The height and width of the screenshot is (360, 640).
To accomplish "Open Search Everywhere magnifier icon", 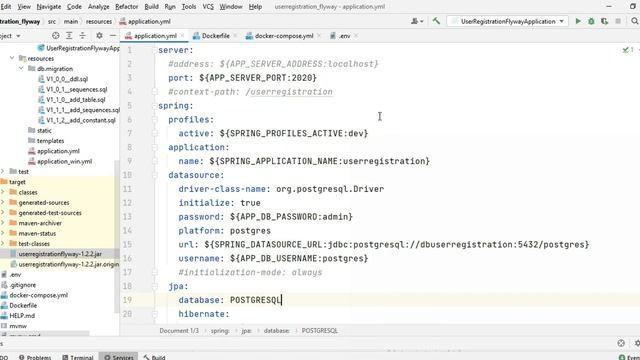I will (x=635, y=21).
